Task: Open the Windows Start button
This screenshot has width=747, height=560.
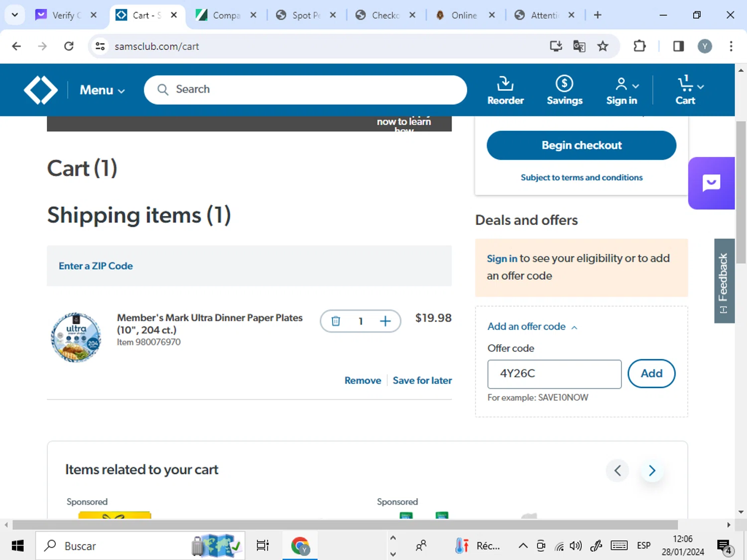Action: coord(17,546)
